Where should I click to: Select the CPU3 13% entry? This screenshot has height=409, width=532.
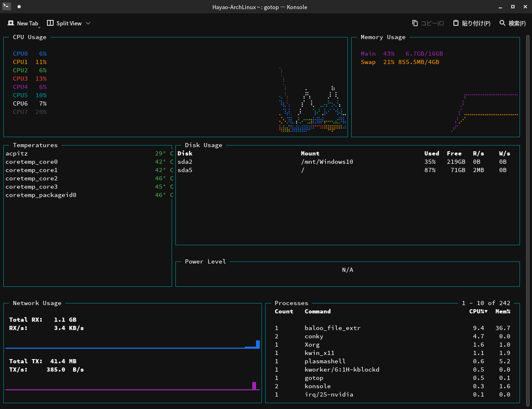click(x=30, y=79)
